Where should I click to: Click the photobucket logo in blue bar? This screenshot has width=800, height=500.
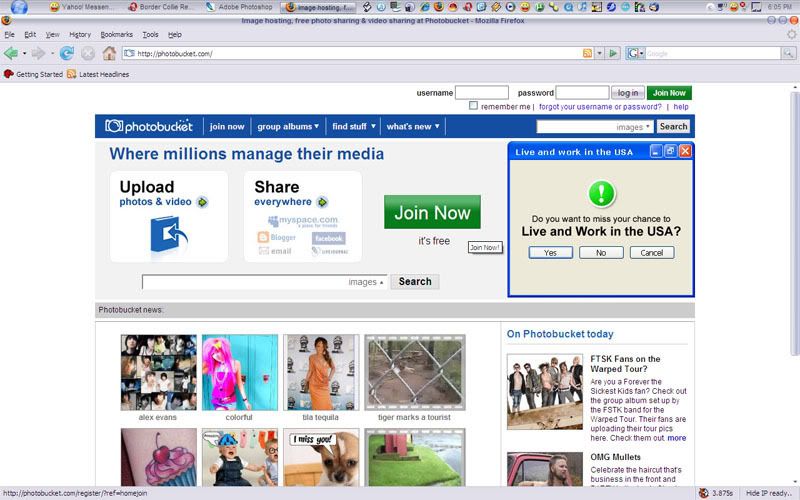149,126
